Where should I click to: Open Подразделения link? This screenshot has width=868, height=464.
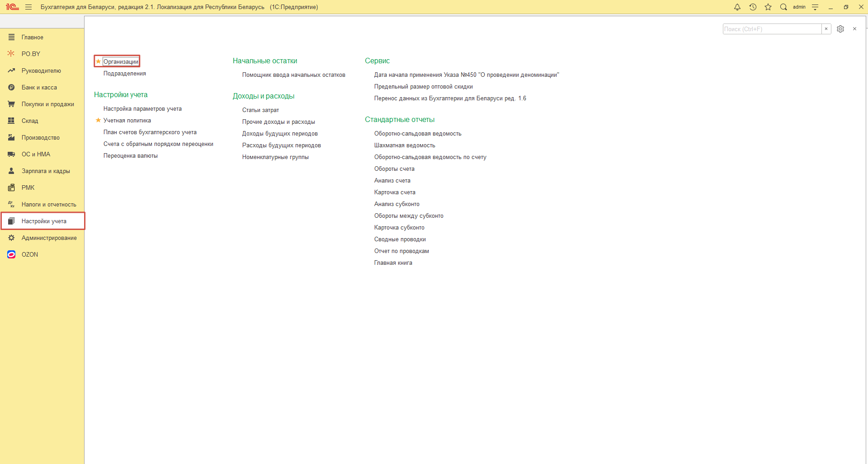tap(125, 73)
